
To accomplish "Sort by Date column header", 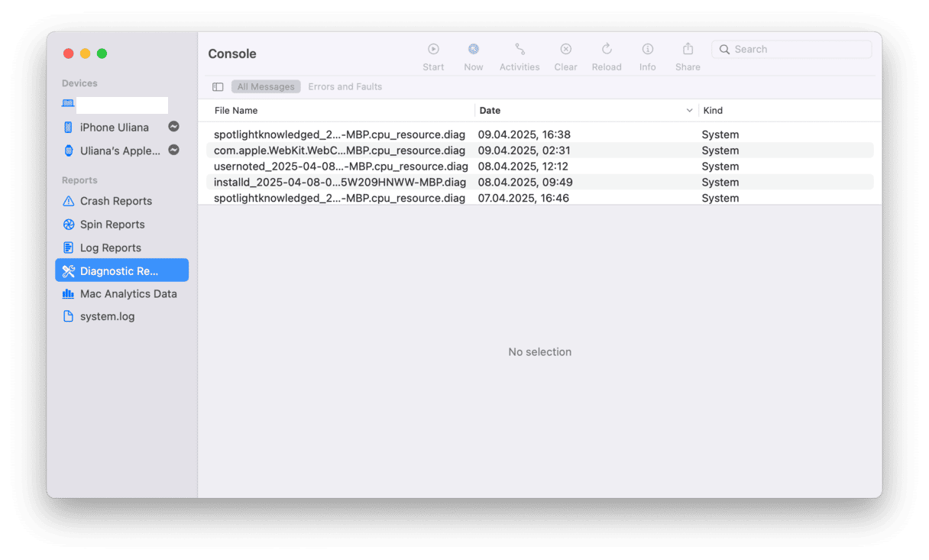I will (x=490, y=111).
